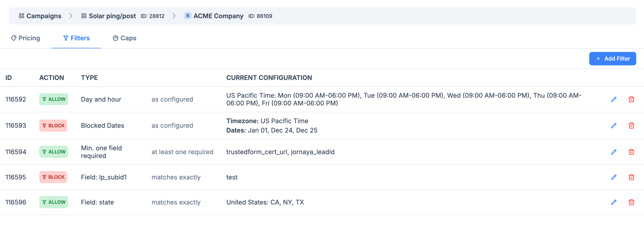Click the BLOCK badge on filter 116593
644x230 pixels.
click(53, 126)
